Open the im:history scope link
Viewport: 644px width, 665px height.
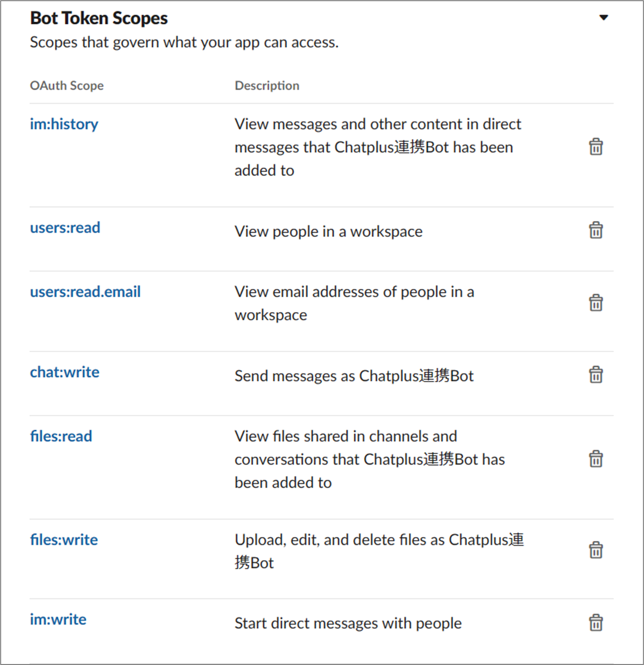pos(64,124)
